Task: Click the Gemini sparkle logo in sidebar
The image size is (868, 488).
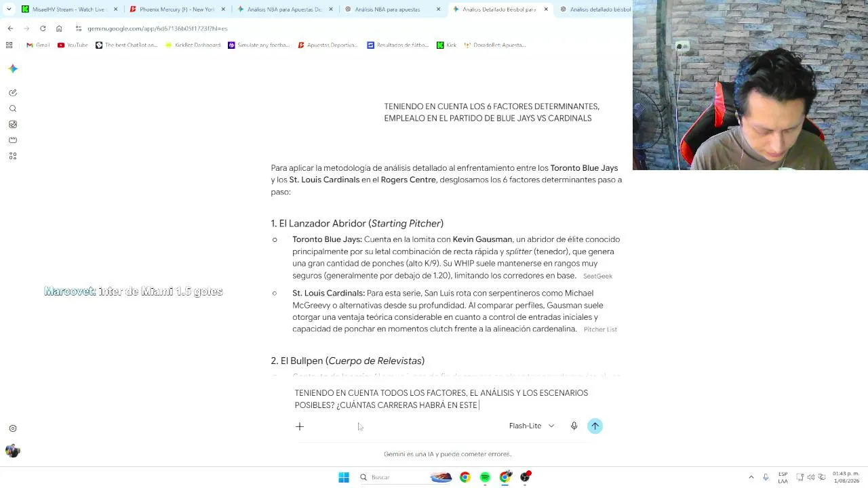Action: pos(13,68)
